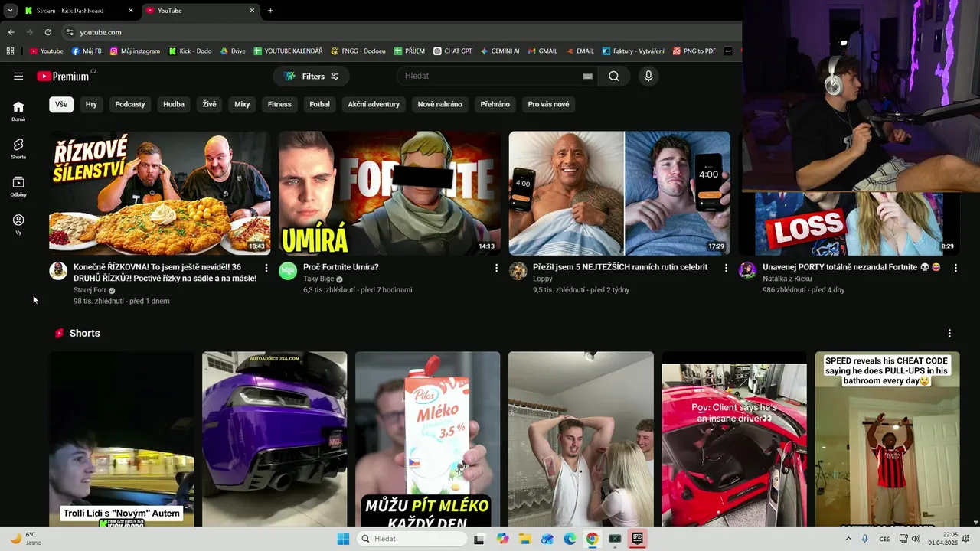Open Copilot from the taskbar
The height and width of the screenshot is (551, 980).
(x=502, y=539)
